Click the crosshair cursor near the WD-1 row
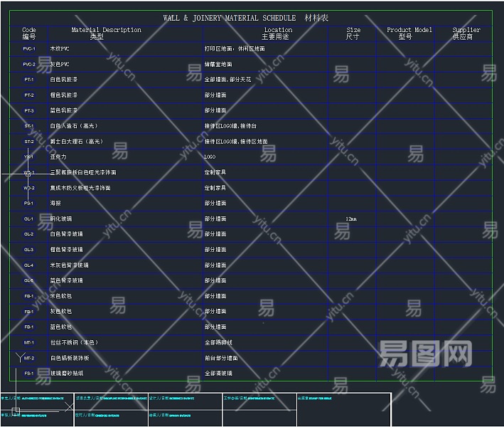The height and width of the screenshot is (427, 504). [x=28, y=173]
